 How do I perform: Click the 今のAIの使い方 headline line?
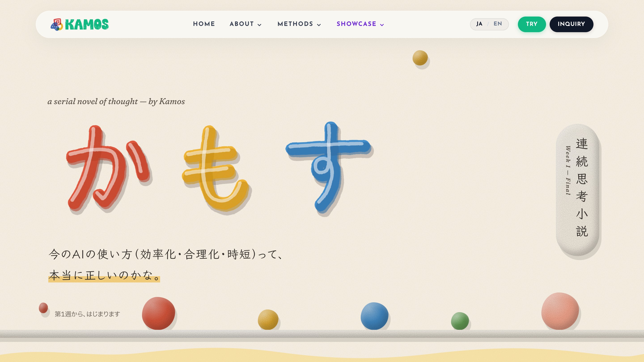tap(165, 254)
